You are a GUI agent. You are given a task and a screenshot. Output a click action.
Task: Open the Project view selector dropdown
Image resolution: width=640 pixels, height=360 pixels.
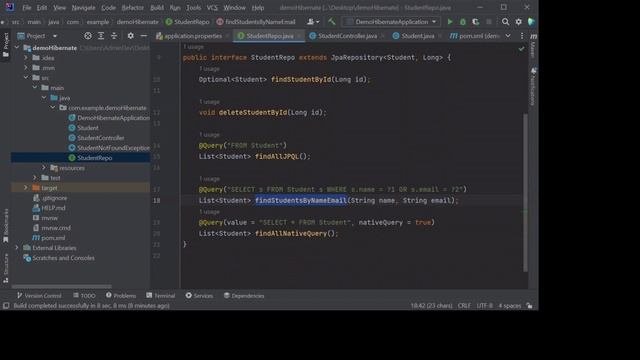(37, 36)
